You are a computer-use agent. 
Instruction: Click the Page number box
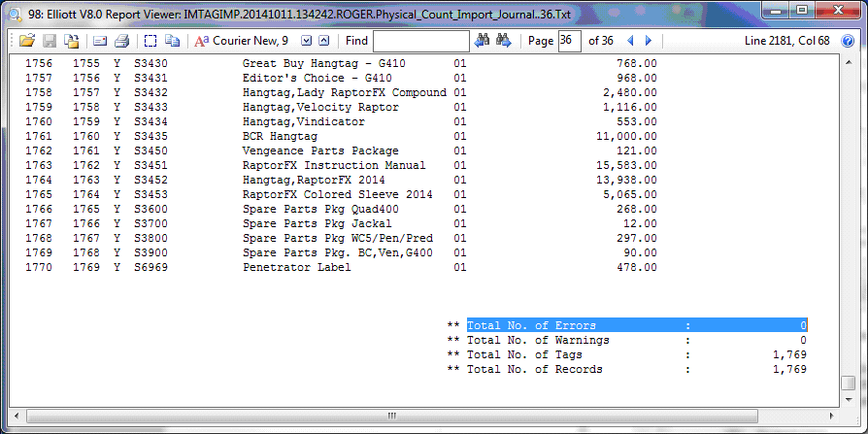point(570,41)
